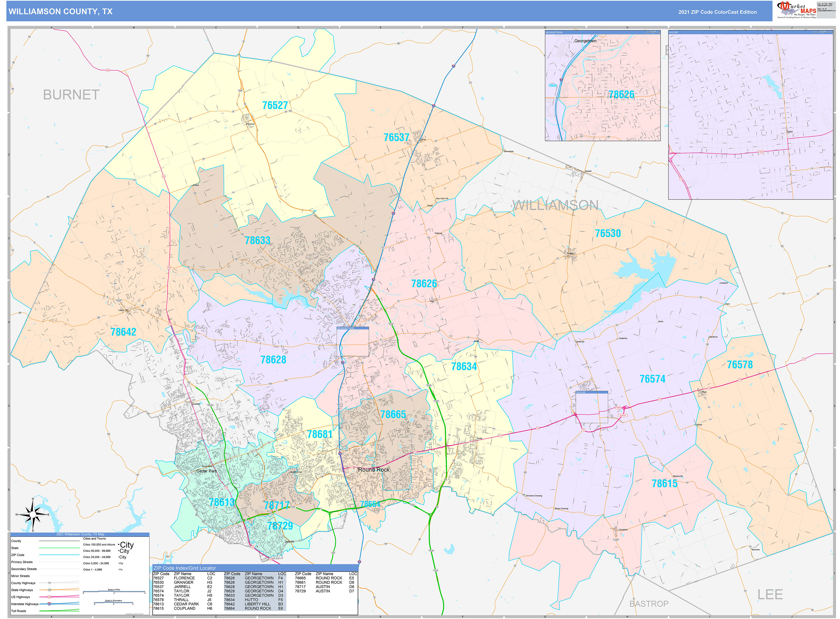Click FLORENCE in the ZIP index table
840x619 pixels.
pos(184,578)
